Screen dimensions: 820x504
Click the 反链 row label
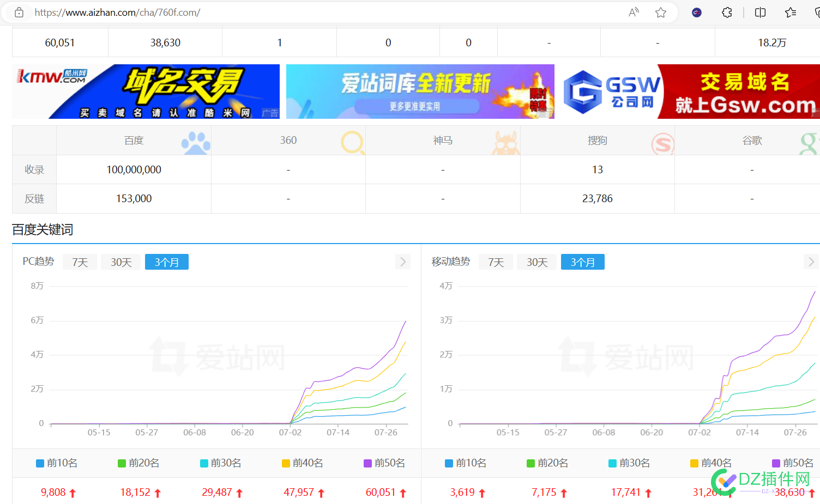coord(34,199)
